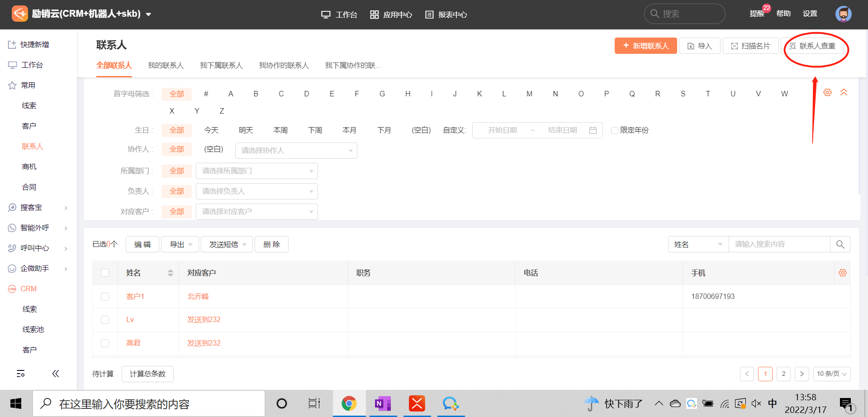This screenshot has width=868, height=417.
Task: Open the filter settings gear icon
Action: tap(827, 92)
